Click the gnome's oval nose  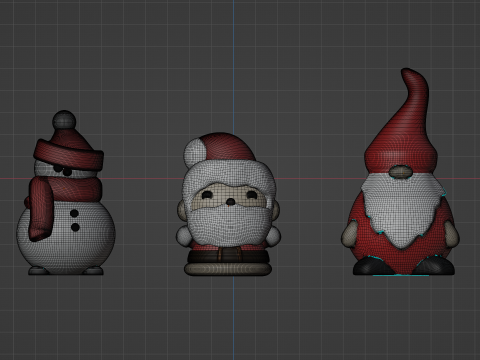401,172
